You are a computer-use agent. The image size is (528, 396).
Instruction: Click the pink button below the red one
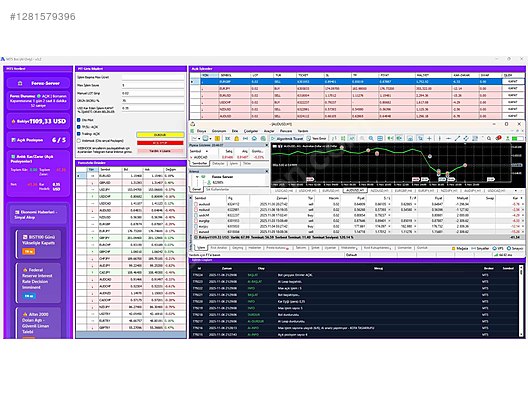coord(160,151)
